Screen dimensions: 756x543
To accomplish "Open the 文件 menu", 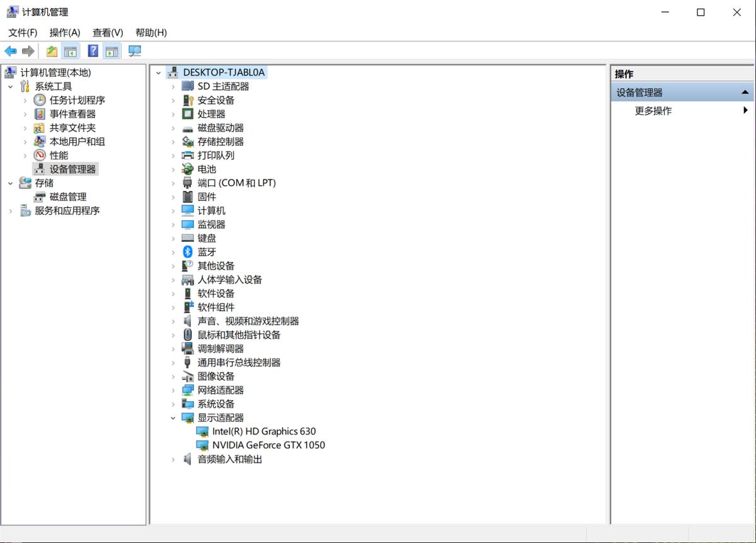I will point(22,32).
